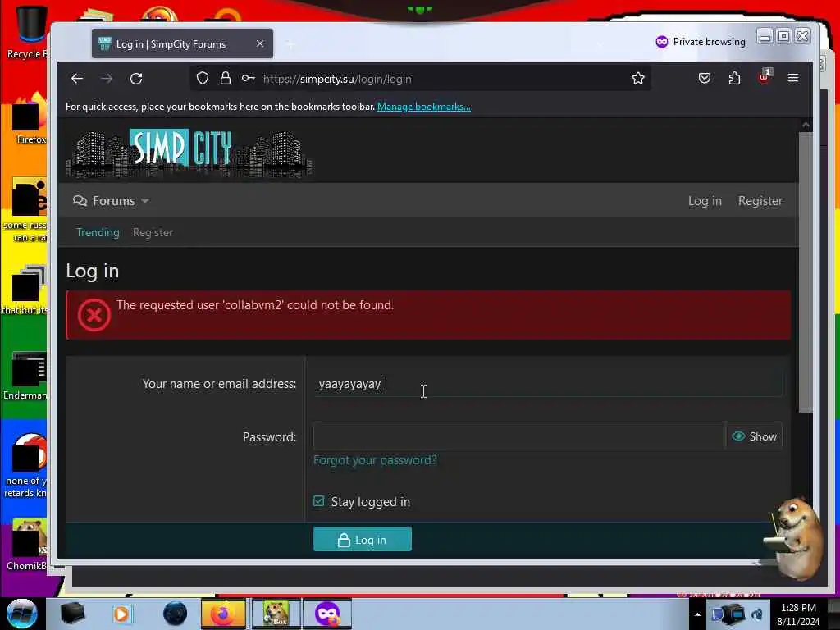This screenshot has width=840, height=630.
Task: Open the Firefox hamburger menu
Action: pyautogui.click(x=793, y=78)
